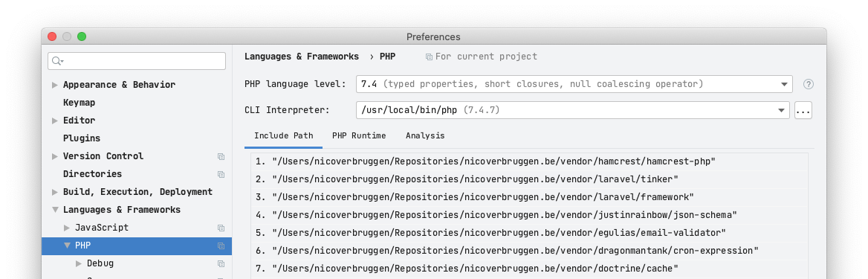Screen dimensions: 868x279
Task: Click the search magnifier icon
Action: pos(57,61)
